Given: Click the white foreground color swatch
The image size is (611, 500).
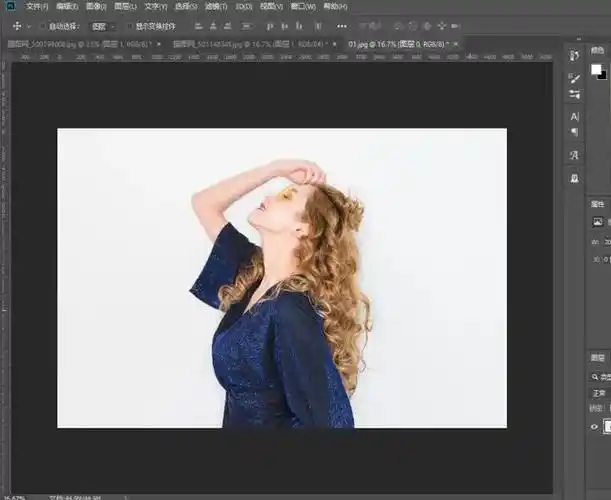Looking at the screenshot, I should pyautogui.click(x=596, y=70).
